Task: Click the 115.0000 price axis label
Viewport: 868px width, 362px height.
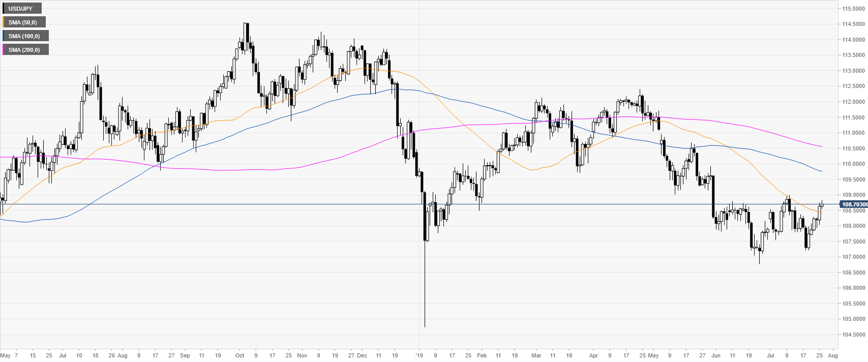Action: (x=854, y=9)
